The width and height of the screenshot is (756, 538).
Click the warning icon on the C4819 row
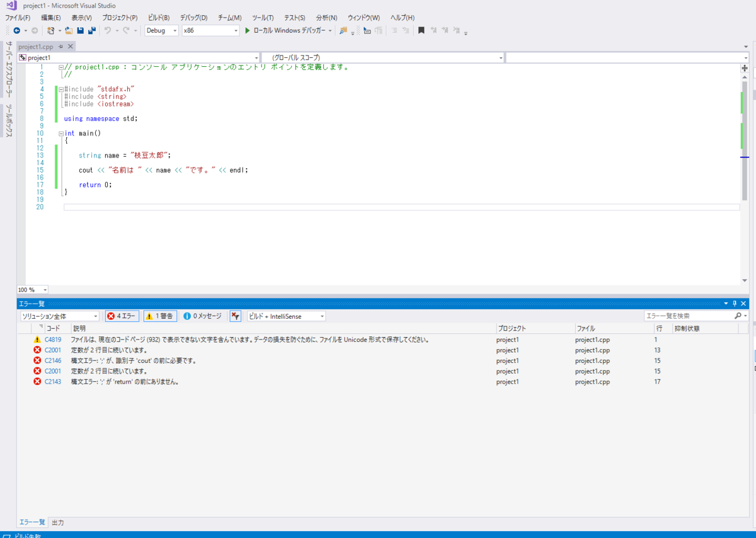click(37, 340)
